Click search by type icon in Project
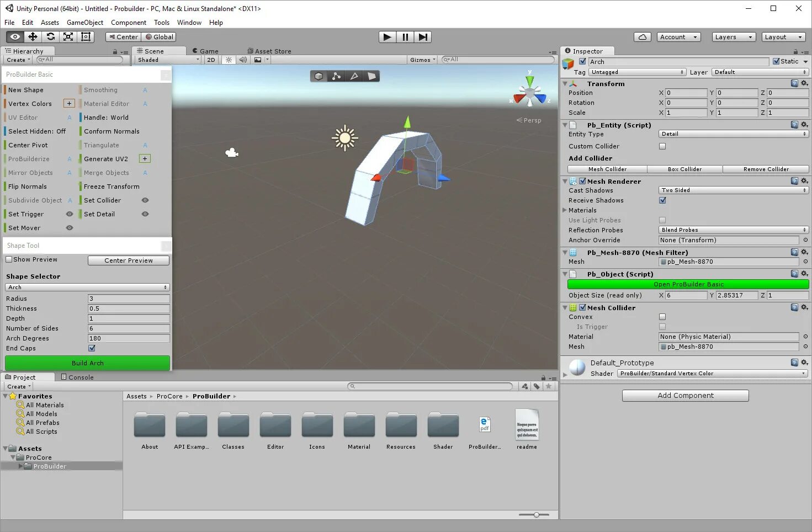 525,386
